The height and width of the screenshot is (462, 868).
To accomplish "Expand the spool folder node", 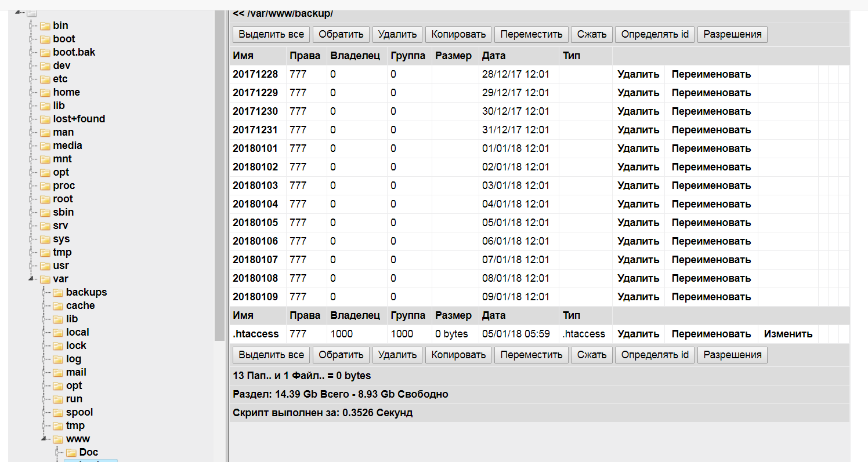I will (45, 412).
